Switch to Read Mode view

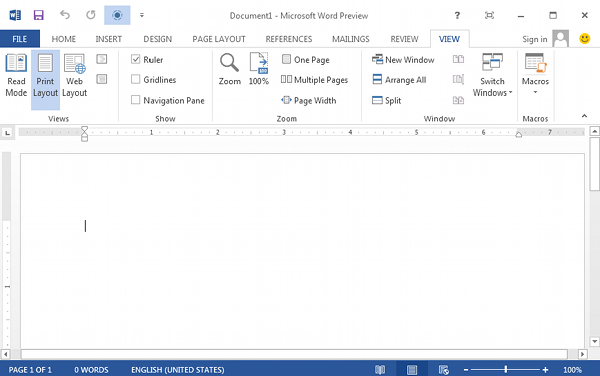click(16, 76)
